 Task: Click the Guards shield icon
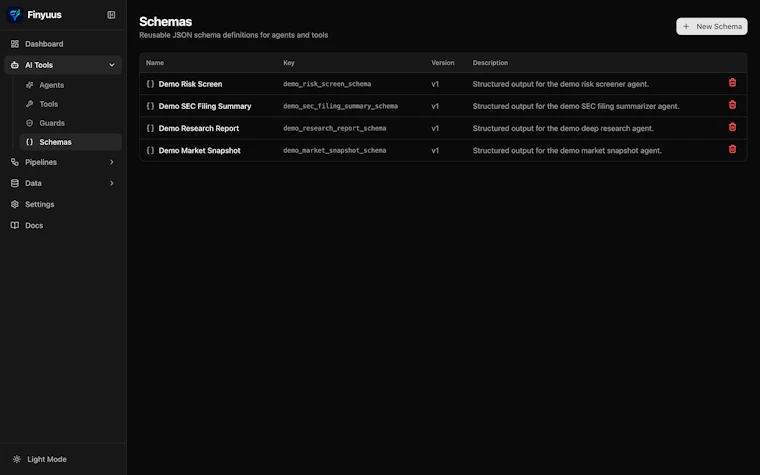pos(30,123)
